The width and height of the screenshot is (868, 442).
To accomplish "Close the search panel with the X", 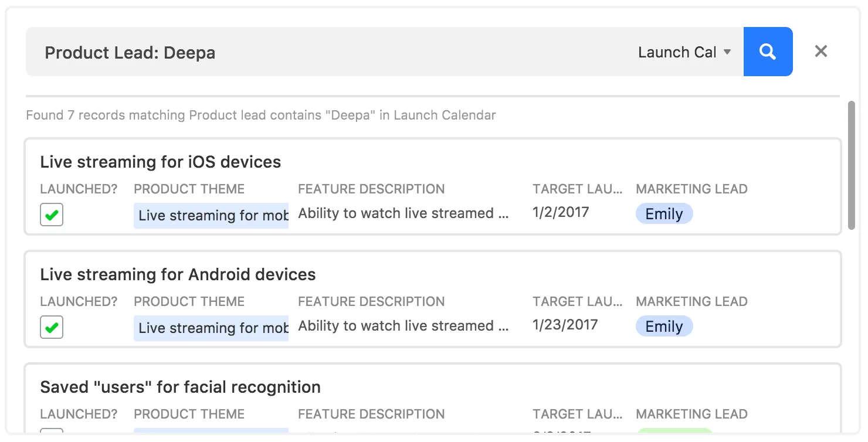I will (820, 52).
